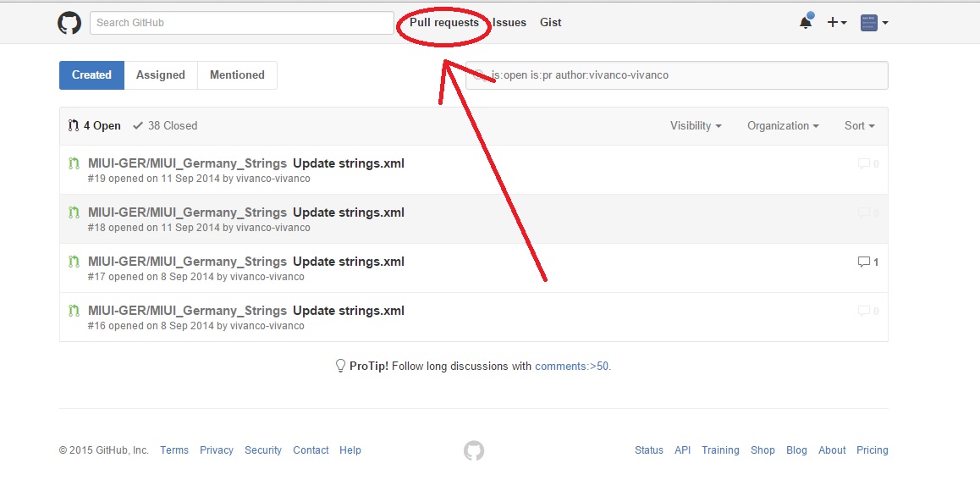This screenshot has height=502, width=980.
Task: Click the Search GitHub field
Action: click(242, 23)
